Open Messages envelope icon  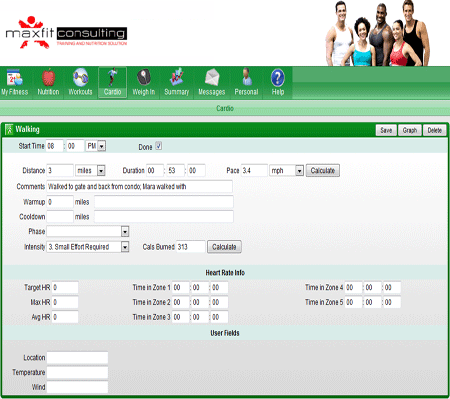coord(212,78)
